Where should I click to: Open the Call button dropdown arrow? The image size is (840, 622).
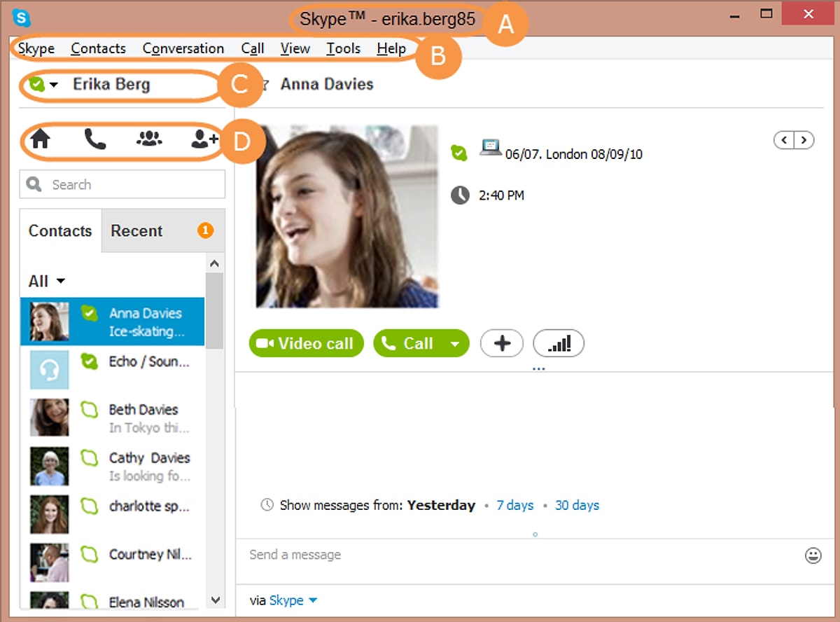455,344
